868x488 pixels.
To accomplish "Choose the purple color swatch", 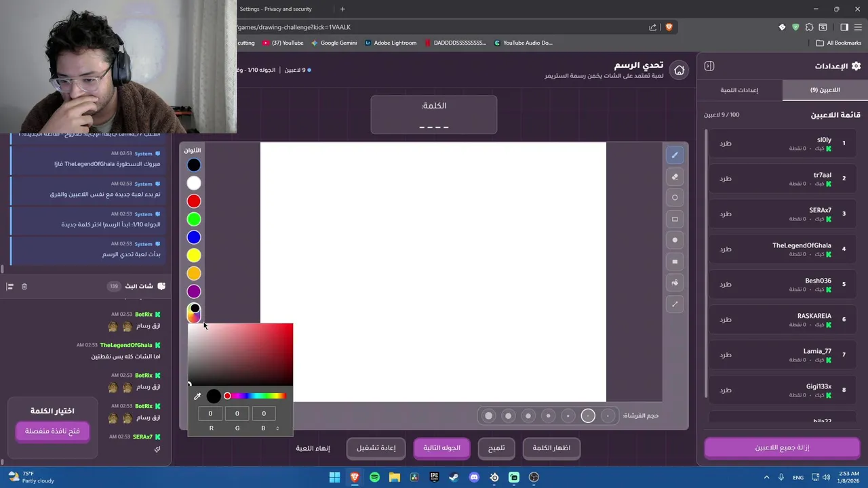I will click(194, 291).
